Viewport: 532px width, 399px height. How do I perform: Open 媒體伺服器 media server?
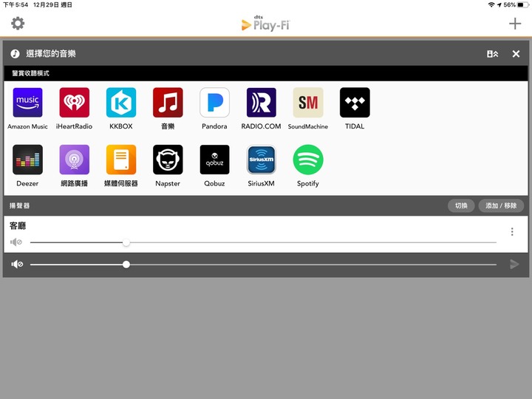point(121,160)
